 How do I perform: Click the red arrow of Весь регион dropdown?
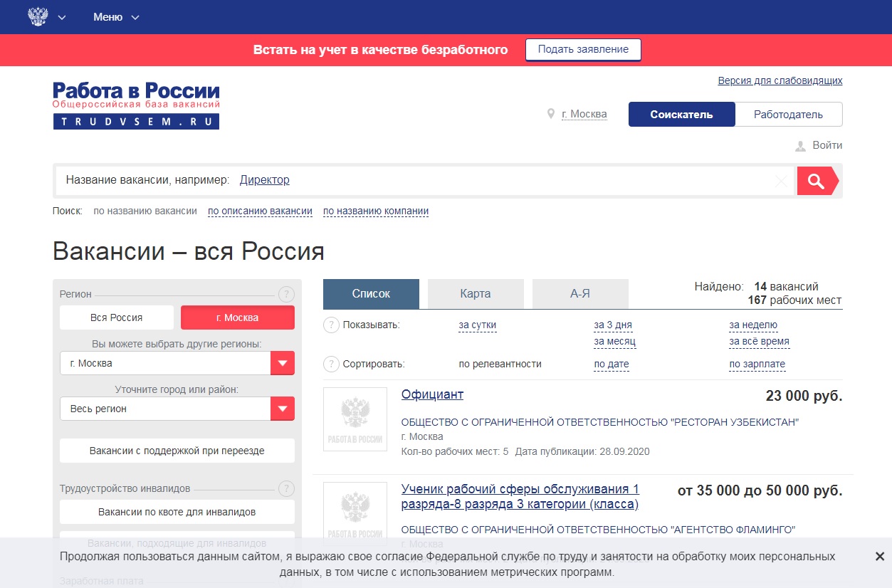[x=283, y=409]
